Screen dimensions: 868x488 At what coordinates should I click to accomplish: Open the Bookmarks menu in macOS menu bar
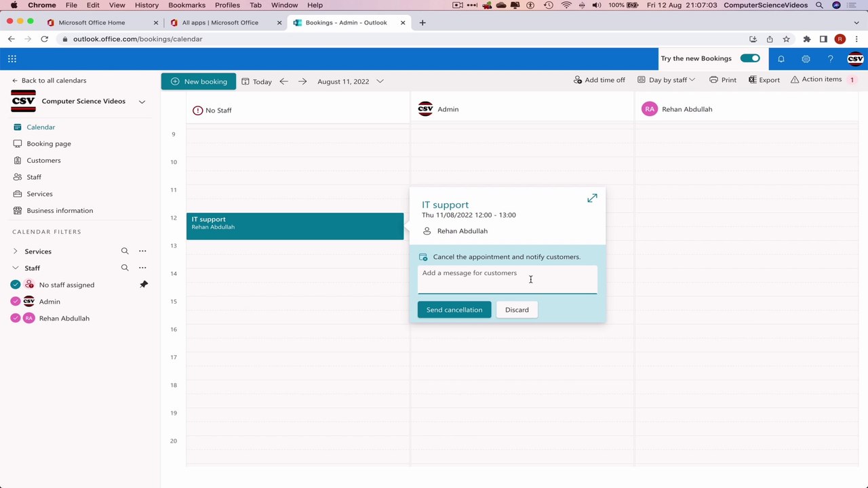[x=186, y=5]
